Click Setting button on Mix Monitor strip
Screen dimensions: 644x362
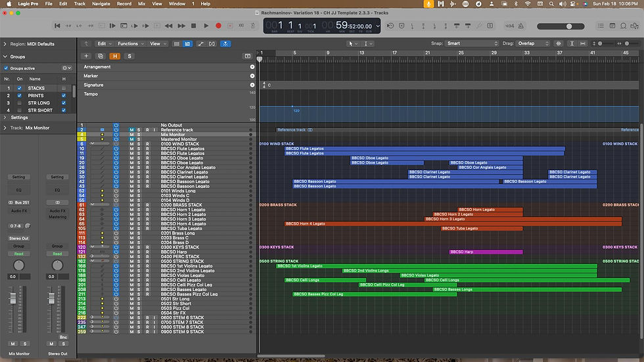18,177
